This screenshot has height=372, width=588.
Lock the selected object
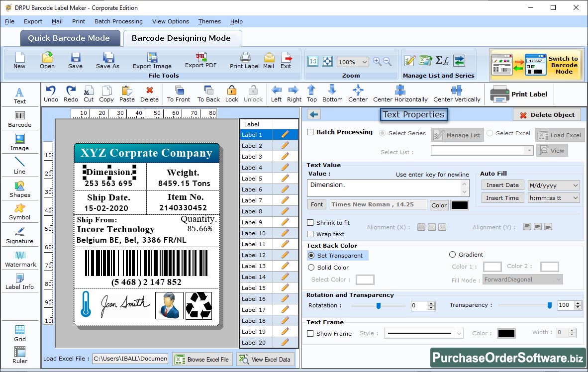click(232, 94)
